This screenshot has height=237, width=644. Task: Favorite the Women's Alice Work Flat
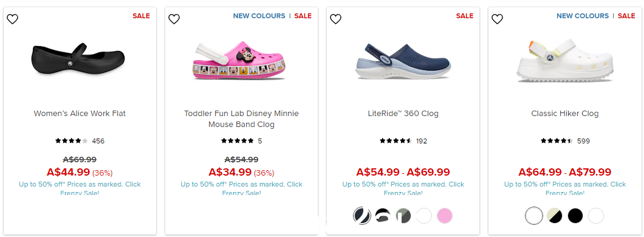pos(13,19)
